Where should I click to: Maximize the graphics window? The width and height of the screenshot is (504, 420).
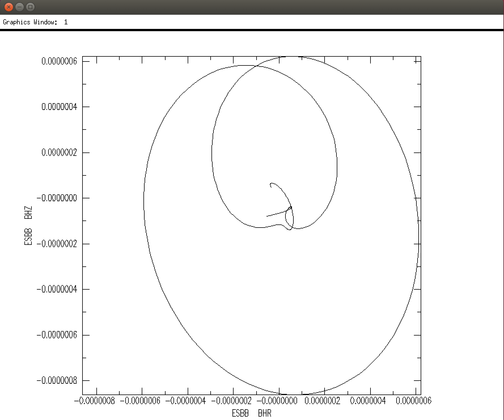tap(30, 7)
